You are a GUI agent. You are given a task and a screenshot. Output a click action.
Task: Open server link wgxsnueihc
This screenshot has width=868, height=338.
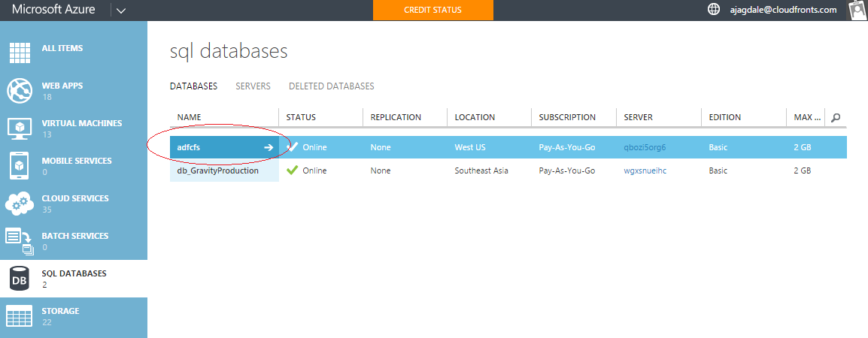coord(645,171)
